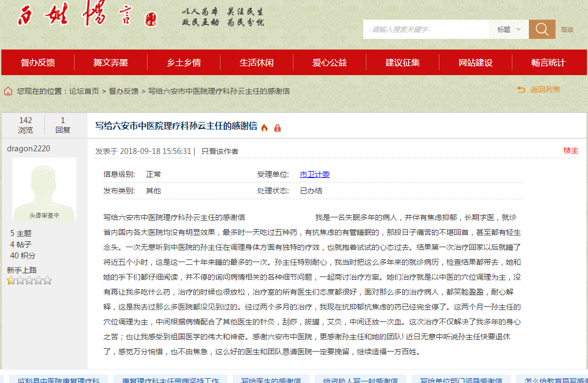Click 论坛首页 in the breadcrumb
Image resolution: width=588 pixels, height=383 pixels.
point(84,91)
